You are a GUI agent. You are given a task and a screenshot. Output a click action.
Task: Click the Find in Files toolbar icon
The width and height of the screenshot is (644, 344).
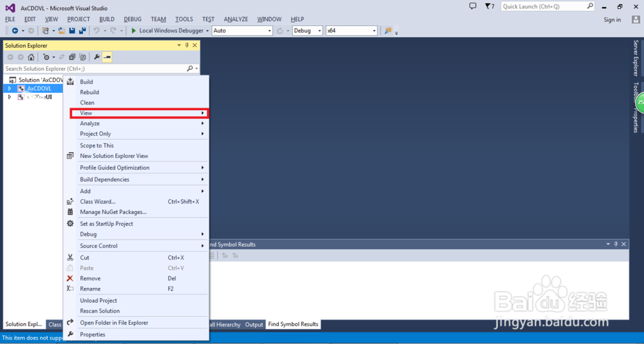pos(388,31)
